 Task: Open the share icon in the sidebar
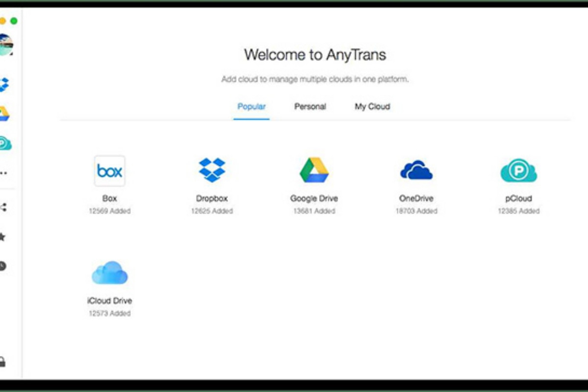click(3, 207)
